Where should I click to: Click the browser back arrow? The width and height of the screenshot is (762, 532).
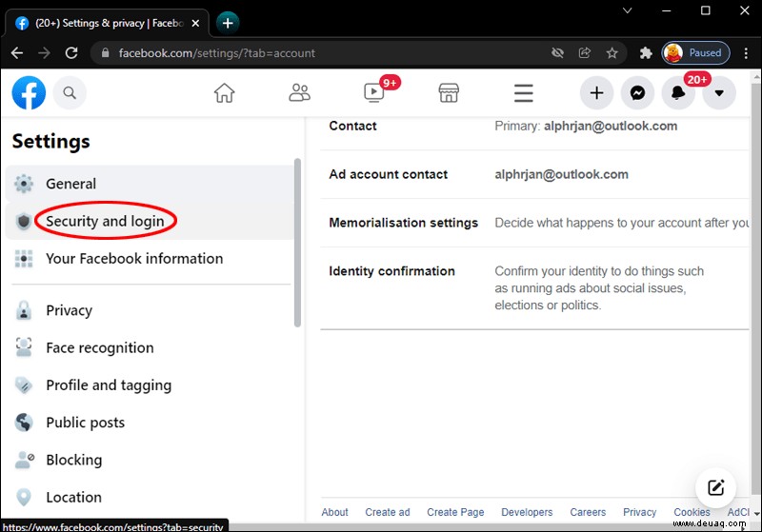[17, 53]
